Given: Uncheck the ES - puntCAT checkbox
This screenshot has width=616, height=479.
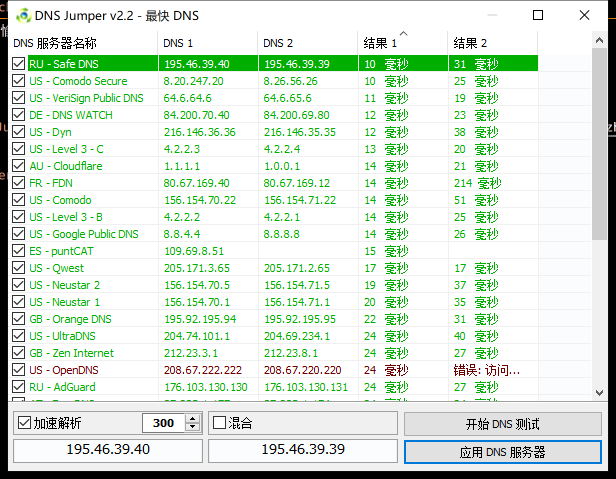Looking at the screenshot, I should tap(18, 251).
